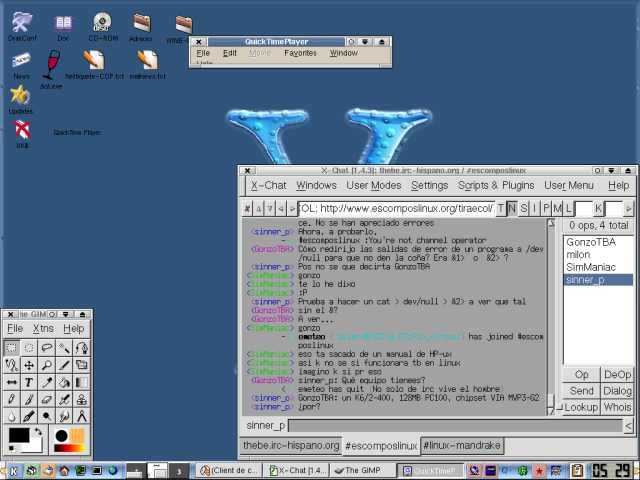The width and height of the screenshot is (640, 480).
Task: Select GIMP bucket fill tool
Action: coord(64,382)
